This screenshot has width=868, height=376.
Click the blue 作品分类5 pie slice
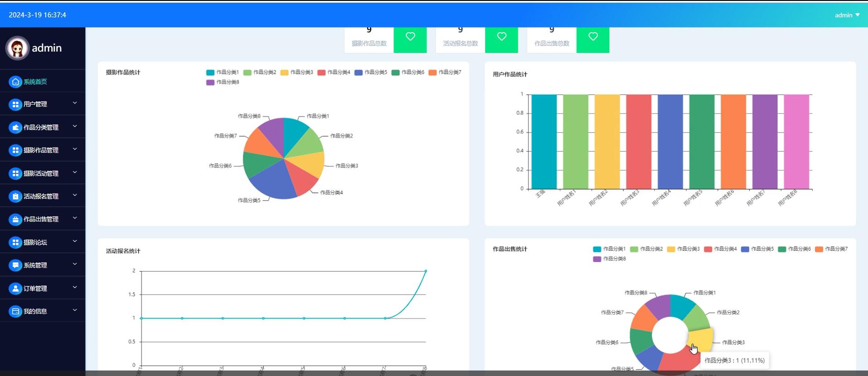click(275, 182)
